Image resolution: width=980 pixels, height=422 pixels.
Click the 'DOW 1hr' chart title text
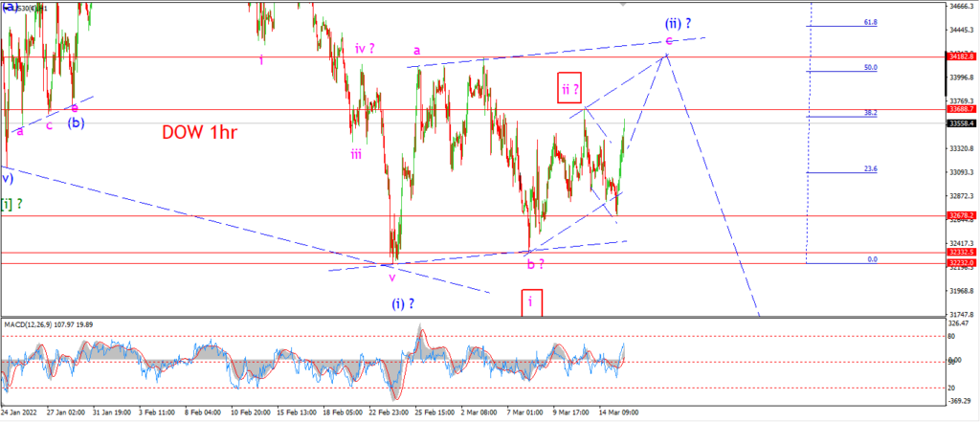click(x=199, y=132)
